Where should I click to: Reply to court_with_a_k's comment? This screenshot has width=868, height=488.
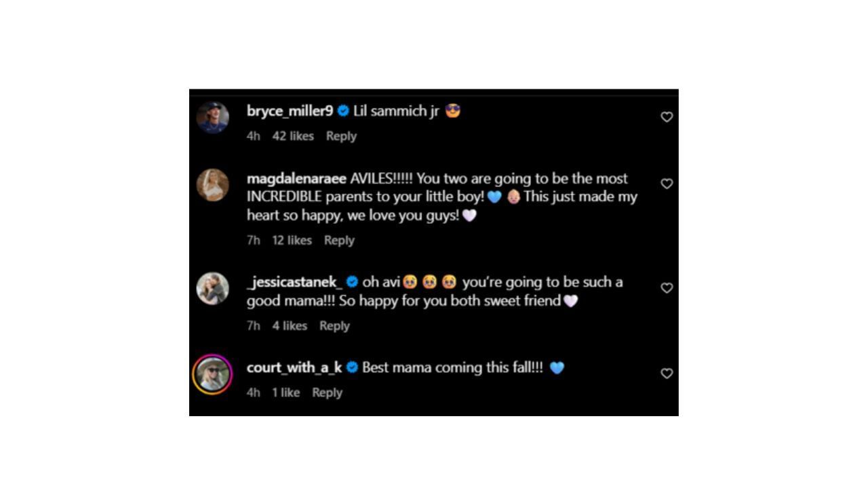click(x=327, y=392)
